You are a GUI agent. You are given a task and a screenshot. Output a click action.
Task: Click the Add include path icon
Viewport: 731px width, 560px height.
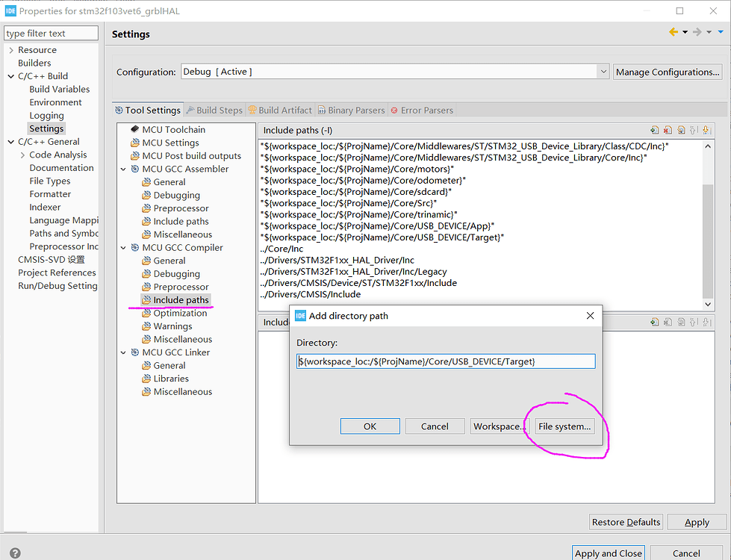pyautogui.click(x=655, y=130)
